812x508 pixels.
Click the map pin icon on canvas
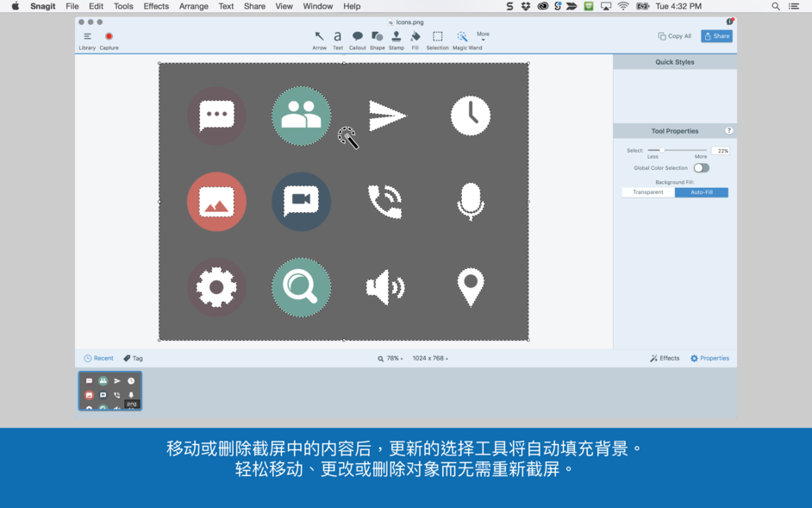coord(470,288)
